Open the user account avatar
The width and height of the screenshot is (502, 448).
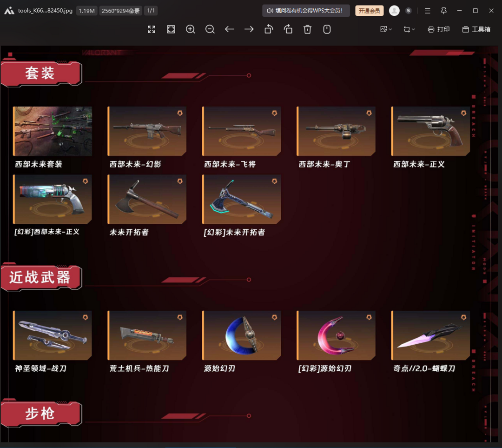[x=394, y=11]
